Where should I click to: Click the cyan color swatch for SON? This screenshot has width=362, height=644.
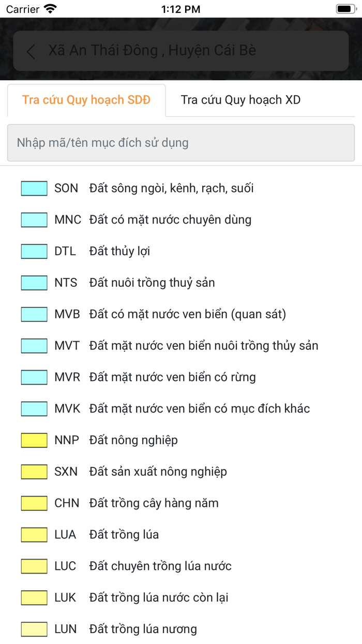[34, 188]
